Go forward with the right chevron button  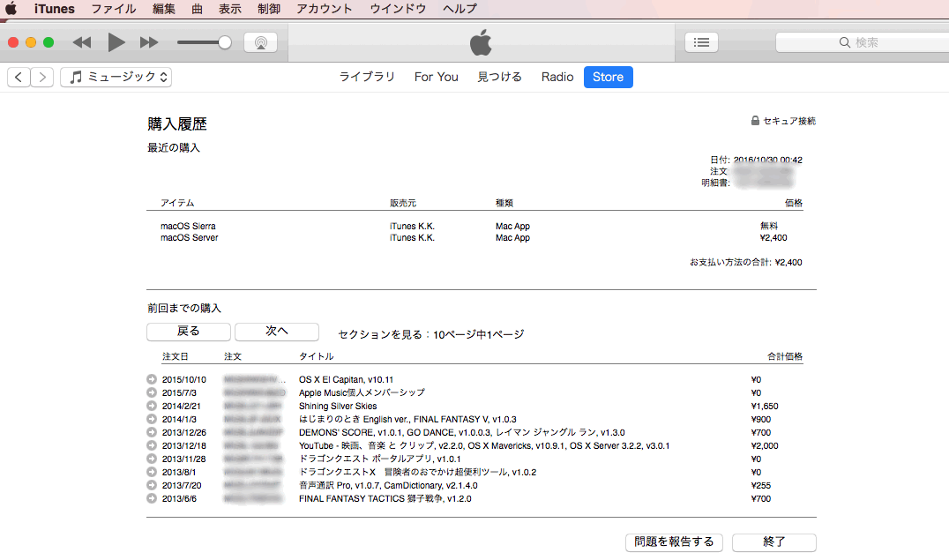(x=42, y=78)
